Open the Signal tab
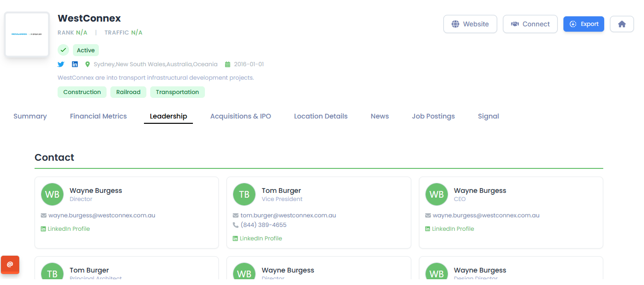Viewport: 644px width, 285px height. (489, 116)
